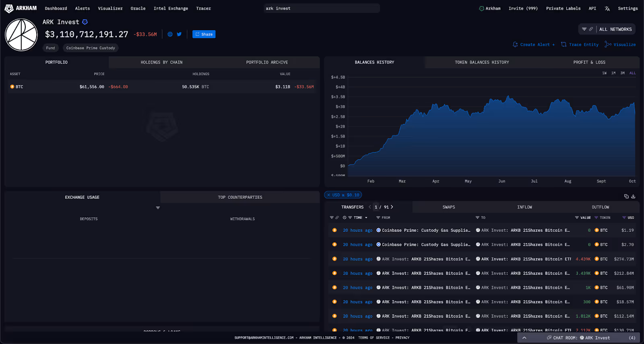
Task: Click the transfers page number field
Action: (x=376, y=207)
